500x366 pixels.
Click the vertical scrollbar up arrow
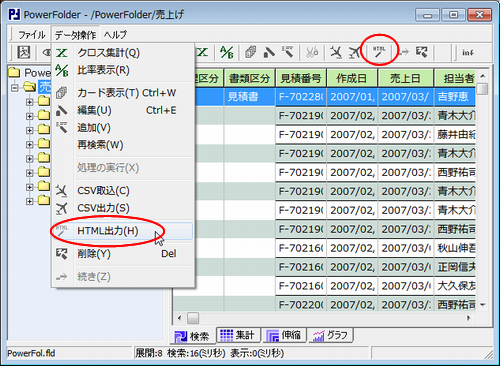tap(482, 76)
